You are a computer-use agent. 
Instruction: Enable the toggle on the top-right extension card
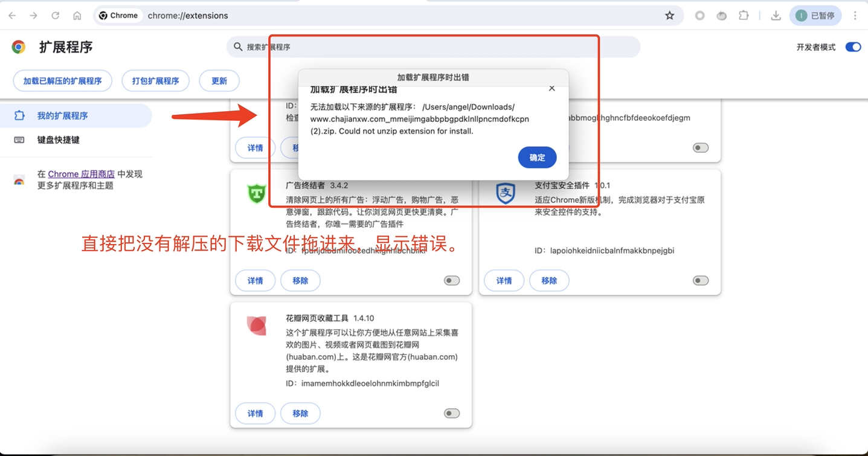tap(701, 148)
